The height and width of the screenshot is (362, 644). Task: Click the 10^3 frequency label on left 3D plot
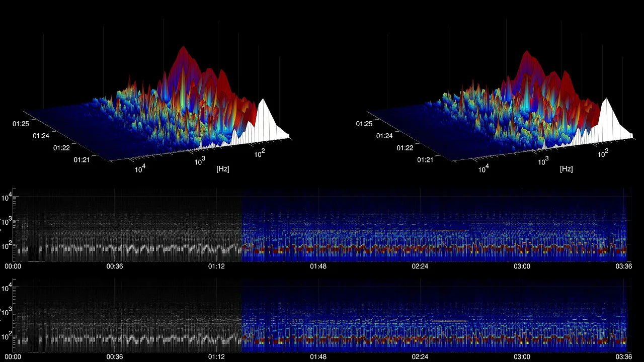pos(200,161)
